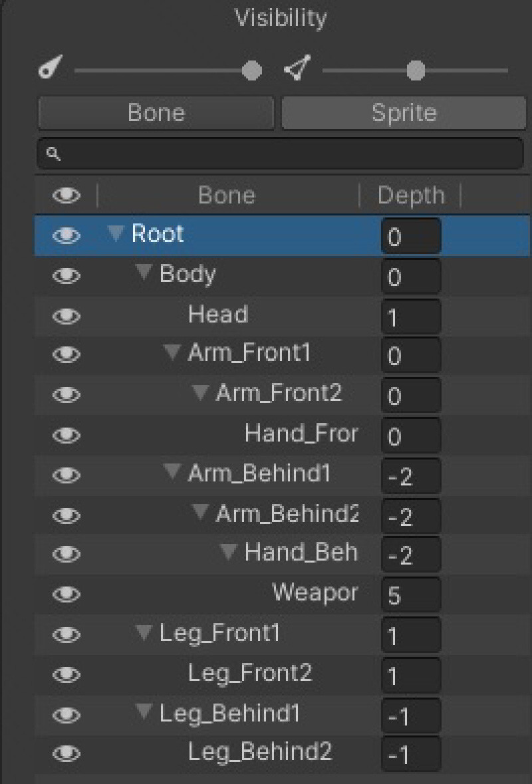Click the eye icon in the column header
The width and height of the screenshot is (532, 784).
tap(66, 196)
